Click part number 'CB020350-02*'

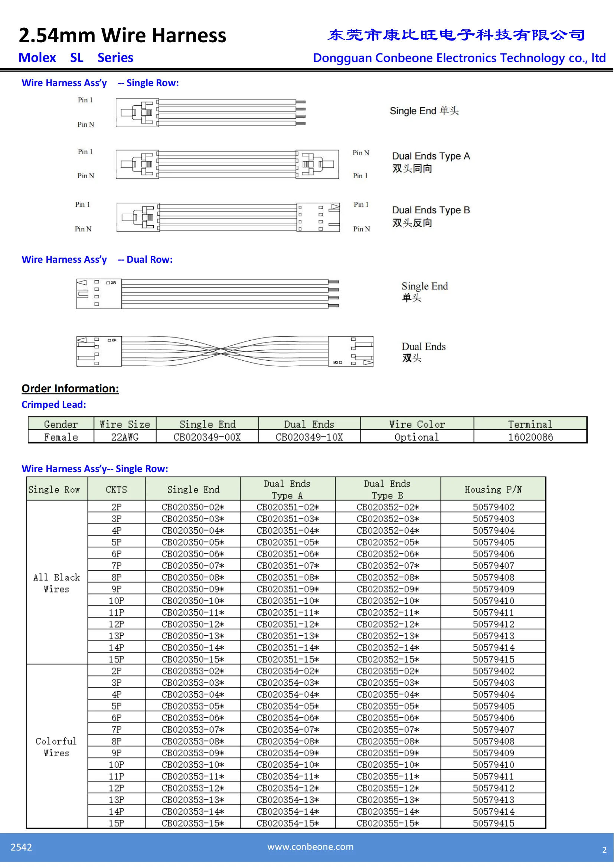coord(193,507)
